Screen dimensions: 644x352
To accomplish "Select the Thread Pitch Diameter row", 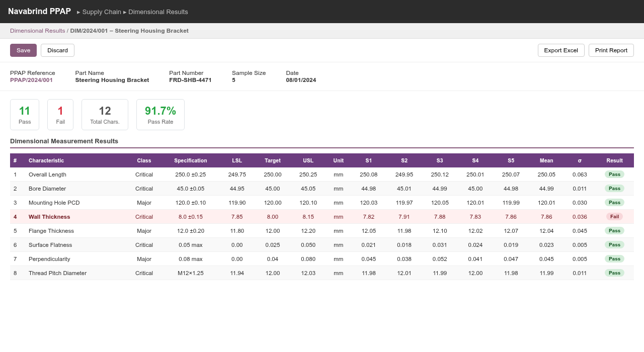I will (x=57, y=273).
